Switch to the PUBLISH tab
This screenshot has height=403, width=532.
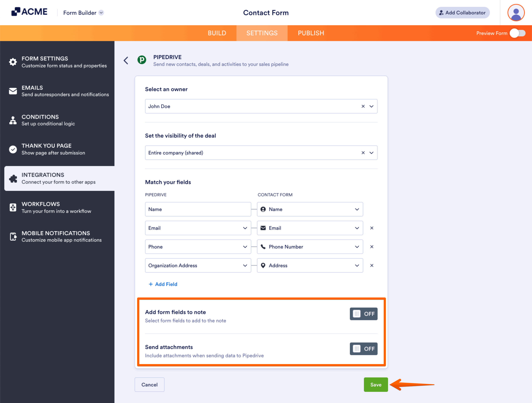click(311, 33)
